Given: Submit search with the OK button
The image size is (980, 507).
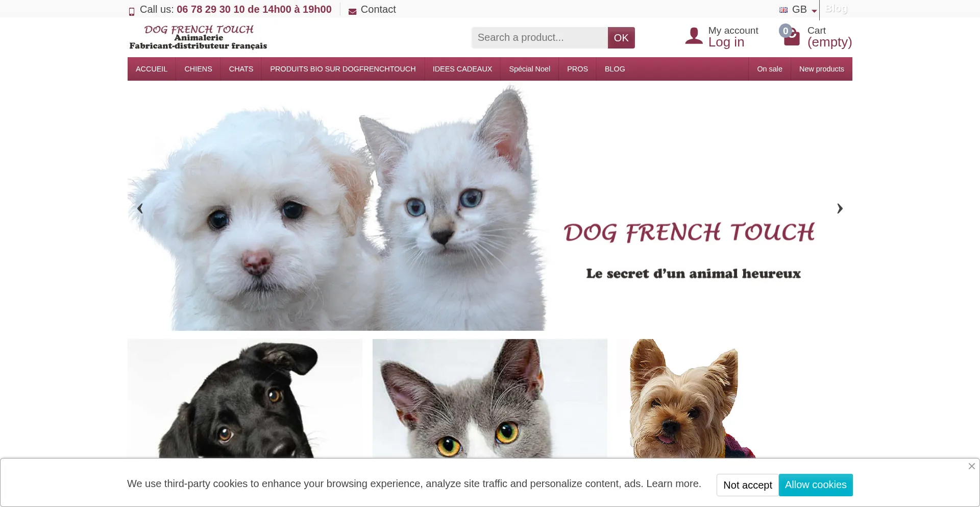Looking at the screenshot, I should click(621, 38).
